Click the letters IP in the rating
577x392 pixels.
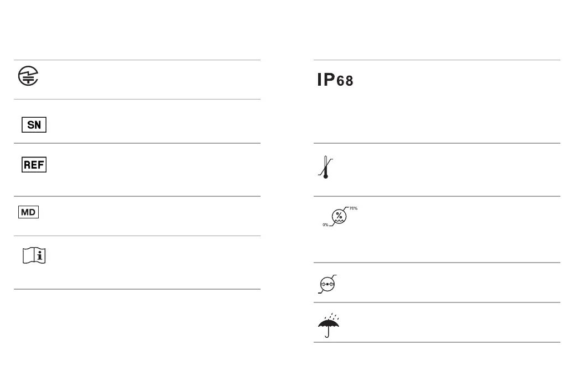[x=326, y=80]
